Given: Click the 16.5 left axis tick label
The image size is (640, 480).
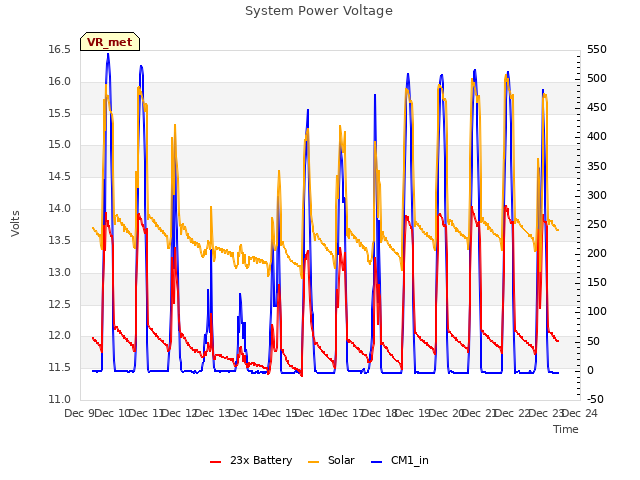Looking at the screenshot, I should pos(59,49).
